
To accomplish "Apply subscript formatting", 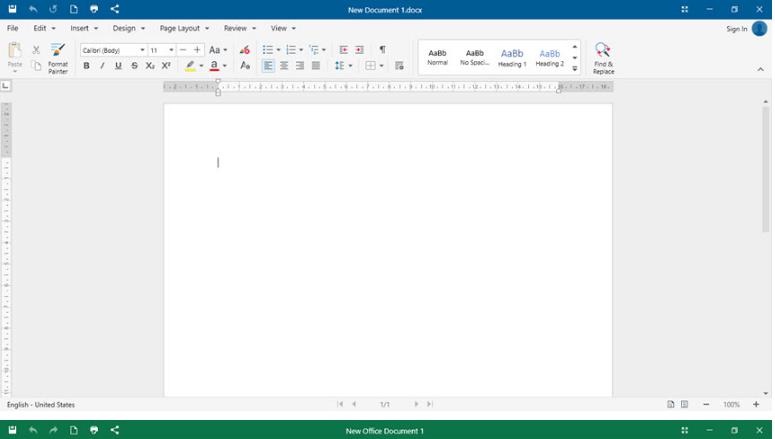I will [150, 66].
